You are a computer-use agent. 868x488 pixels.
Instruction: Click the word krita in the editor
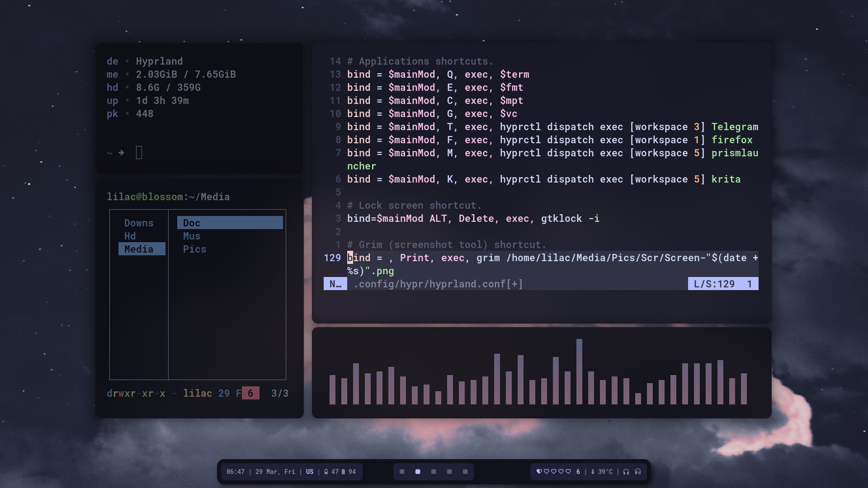[726, 179]
